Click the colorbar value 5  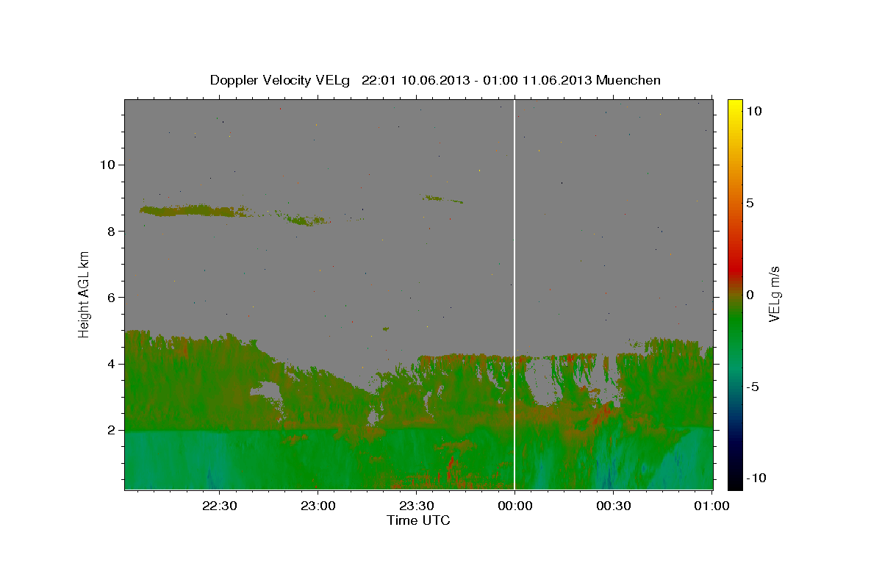[750, 203]
